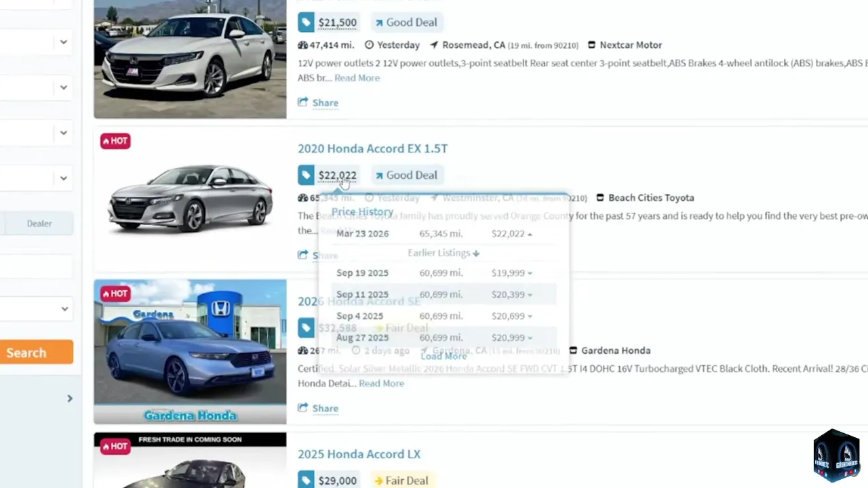
Task: Expand the Aug 27 2025 $20,999 price arrow
Action: (x=530, y=338)
